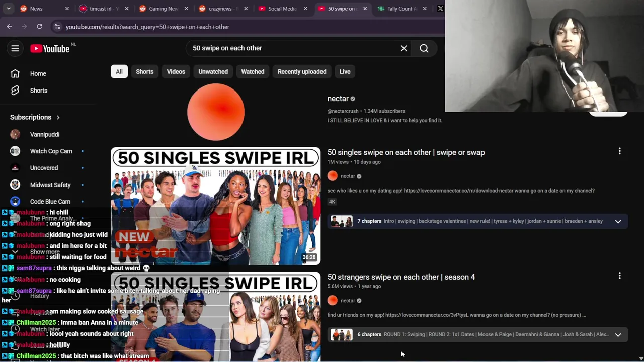Open the browser tab search dropdown
This screenshot has height=362, width=644.
coord(9,9)
